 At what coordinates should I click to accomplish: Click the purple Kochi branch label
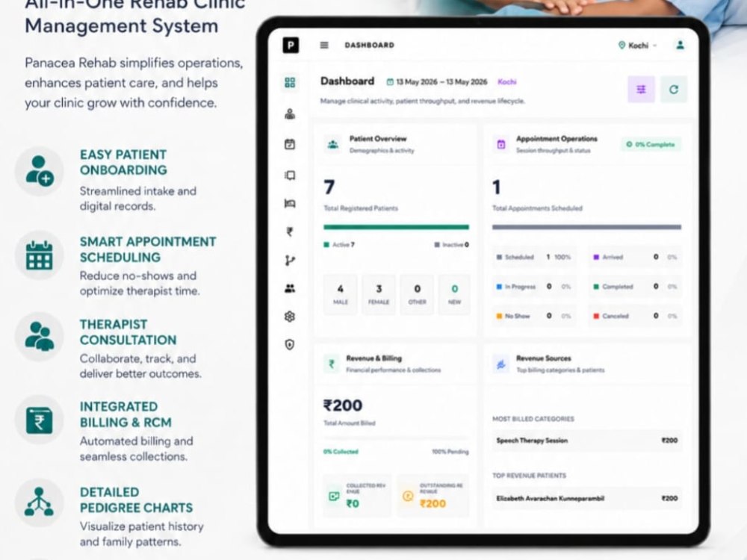(x=507, y=82)
